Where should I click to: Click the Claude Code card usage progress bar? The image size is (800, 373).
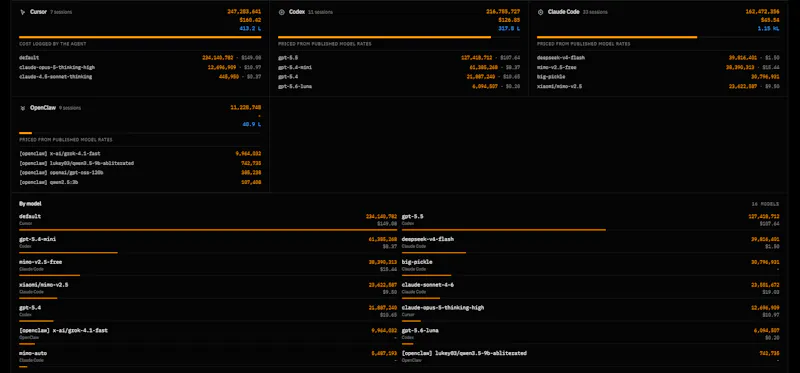658,37
